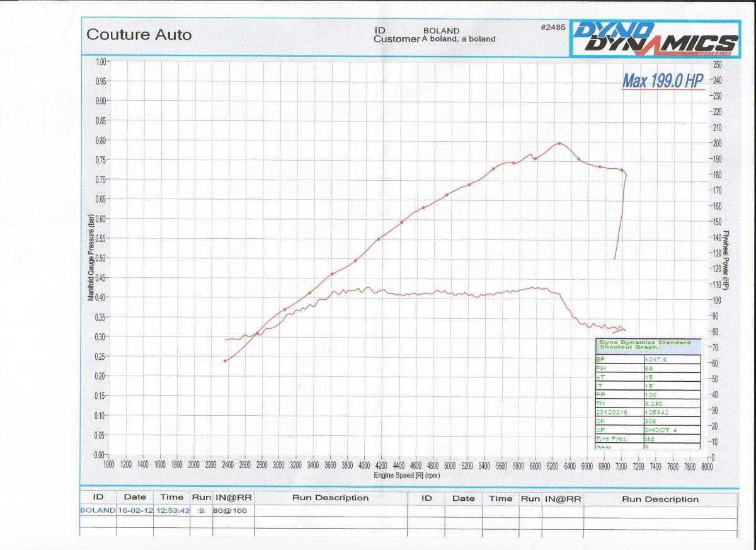
Task: Click the first power curve data point near 2400 rpm
Action: click(226, 360)
